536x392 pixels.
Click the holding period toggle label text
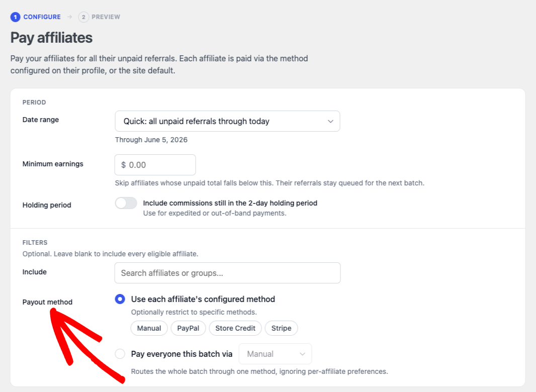coord(230,203)
